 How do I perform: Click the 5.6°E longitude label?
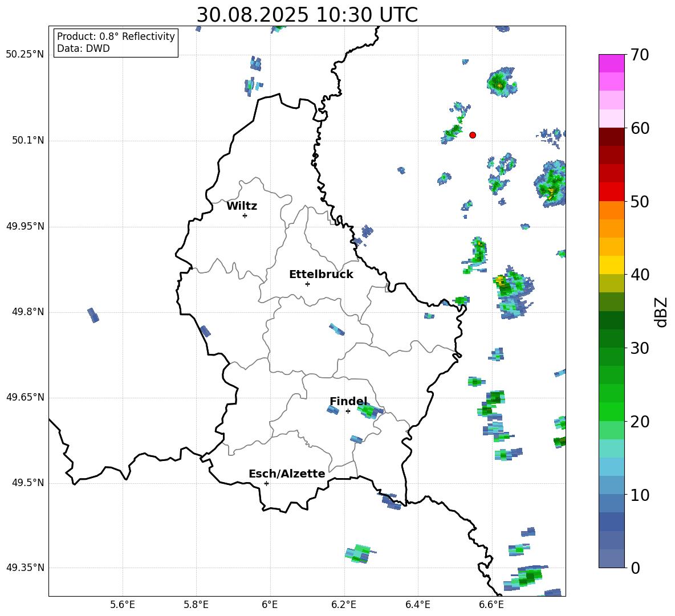click(123, 605)
